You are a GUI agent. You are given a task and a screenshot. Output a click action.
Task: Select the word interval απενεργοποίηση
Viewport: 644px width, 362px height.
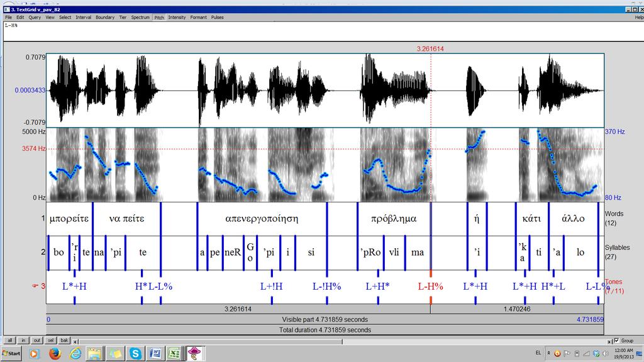coord(262,219)
